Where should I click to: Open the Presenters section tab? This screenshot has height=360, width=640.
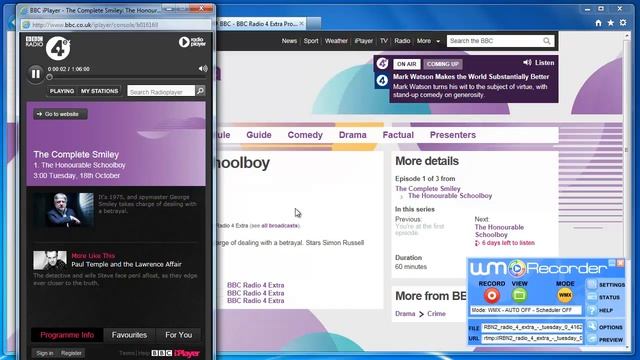coord(453,135)
